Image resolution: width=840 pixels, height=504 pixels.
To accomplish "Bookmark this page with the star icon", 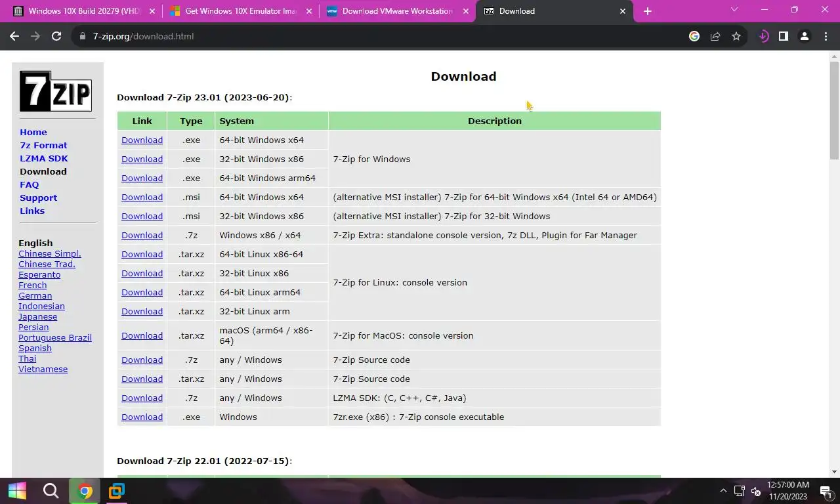I will 736,36.
